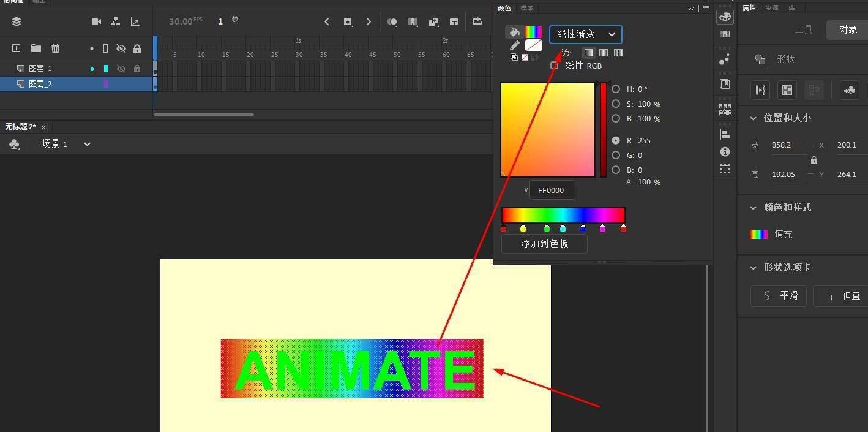Image resolution: width=868 pixels, height=432 pixels.
Task: Enable onion skin in timeline
Action: point(392,21)
